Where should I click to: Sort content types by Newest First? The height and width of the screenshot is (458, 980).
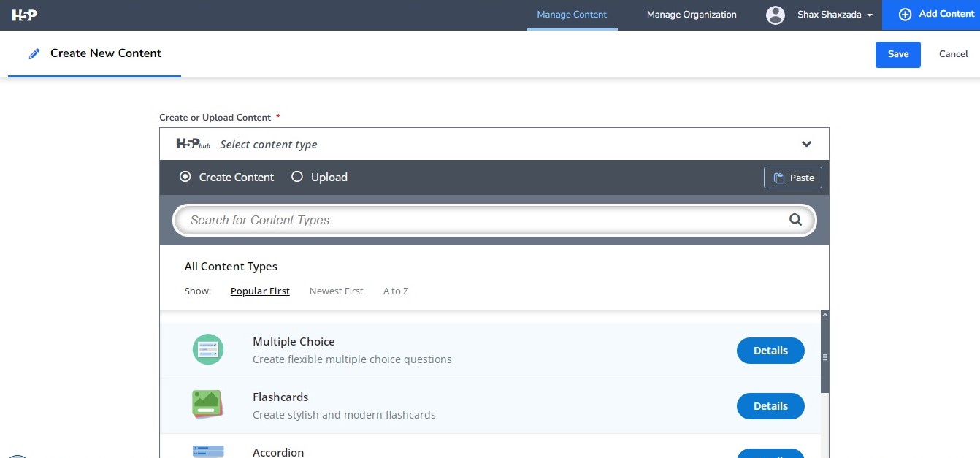click(336, 291)
